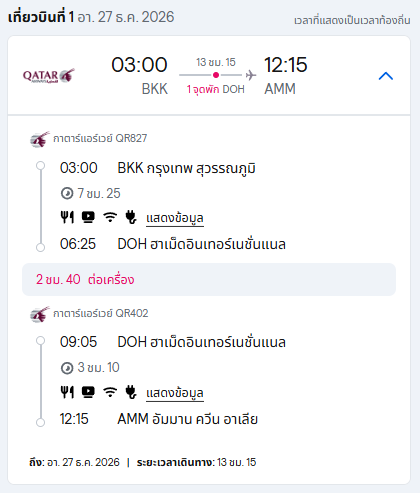Open แสดงข้อมูล link for flight QR402
This screenshot has height=493, width=420.
click(175, 393)
